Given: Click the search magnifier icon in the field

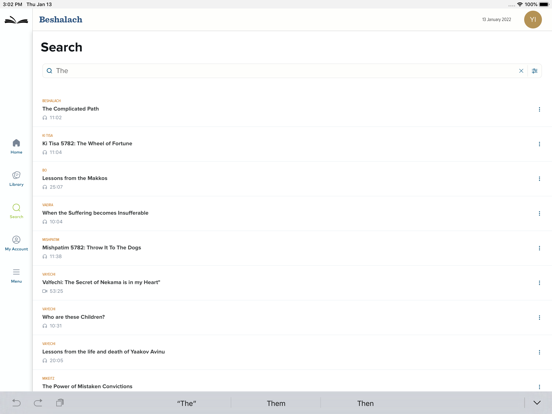Looking at the screenshot, I should tap(49, 71).
